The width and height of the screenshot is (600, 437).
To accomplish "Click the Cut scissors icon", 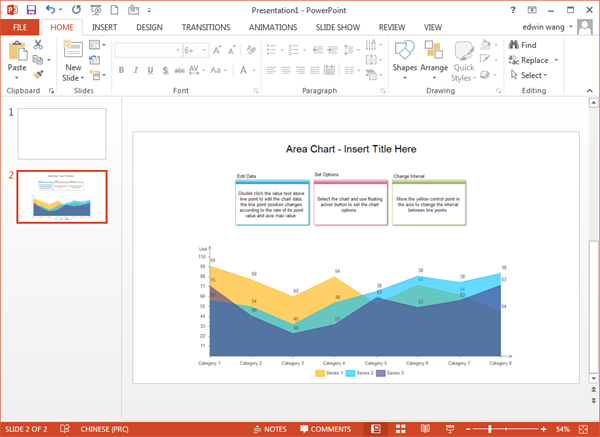I will [x=38, y=45].
